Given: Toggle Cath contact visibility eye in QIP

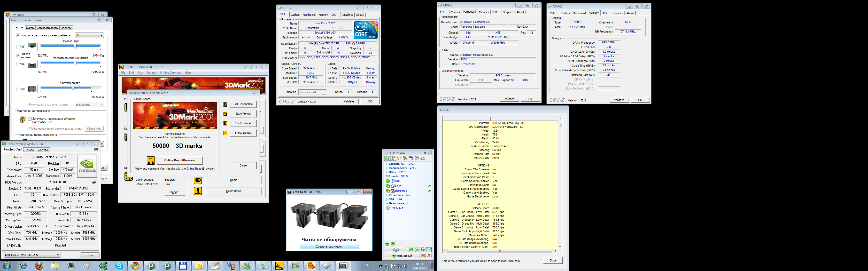Looking at the screenshot, I should point(429,186).
